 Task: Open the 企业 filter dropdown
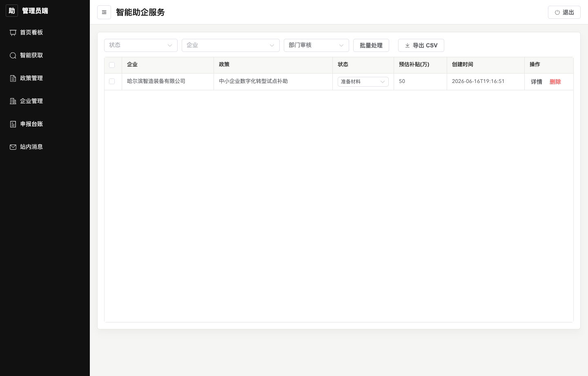(x=231, y=45)
